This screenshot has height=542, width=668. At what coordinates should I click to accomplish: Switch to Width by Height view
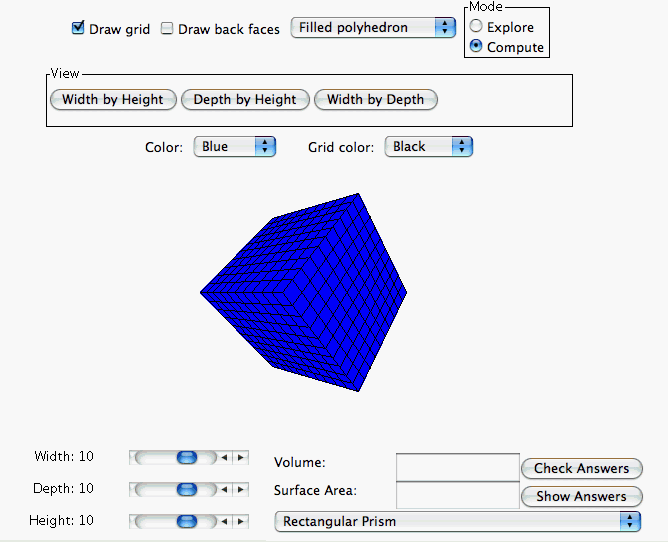point(113,99)
